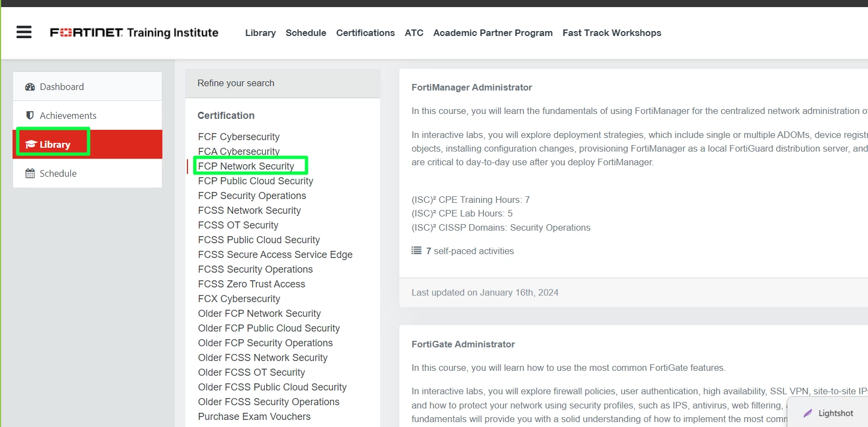Filter by Older FCP Public Cloud Security
This screenshot has width=868, height=427.
[269, 328]
